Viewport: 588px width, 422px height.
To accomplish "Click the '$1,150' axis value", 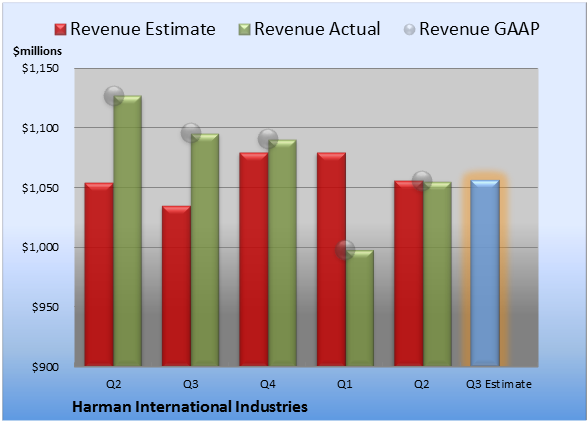I will tap(40, 68).
